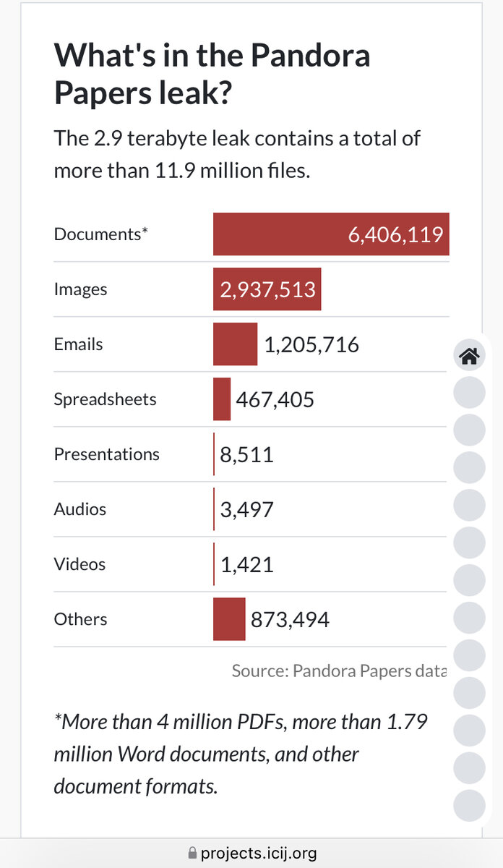This screenshot has height=868, width=503.
Task: Select the navigation dot beside the Audios row
Action: 469,506
